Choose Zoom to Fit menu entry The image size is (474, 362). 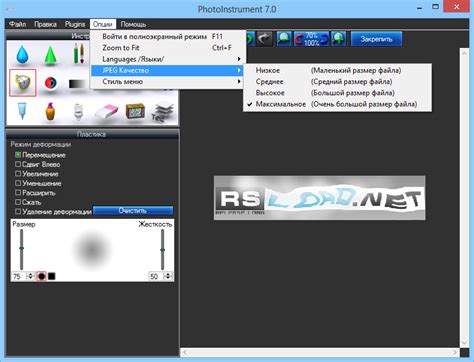168,48
